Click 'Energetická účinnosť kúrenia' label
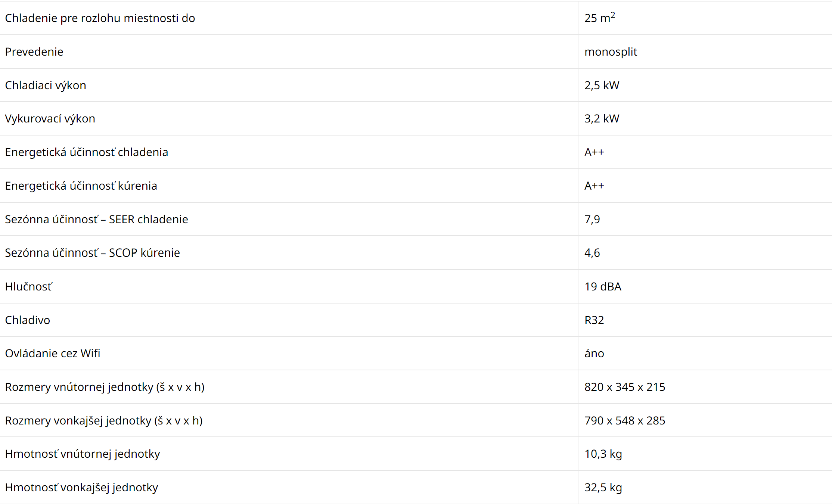Viewport: 832px width, 504px height. 81,186
